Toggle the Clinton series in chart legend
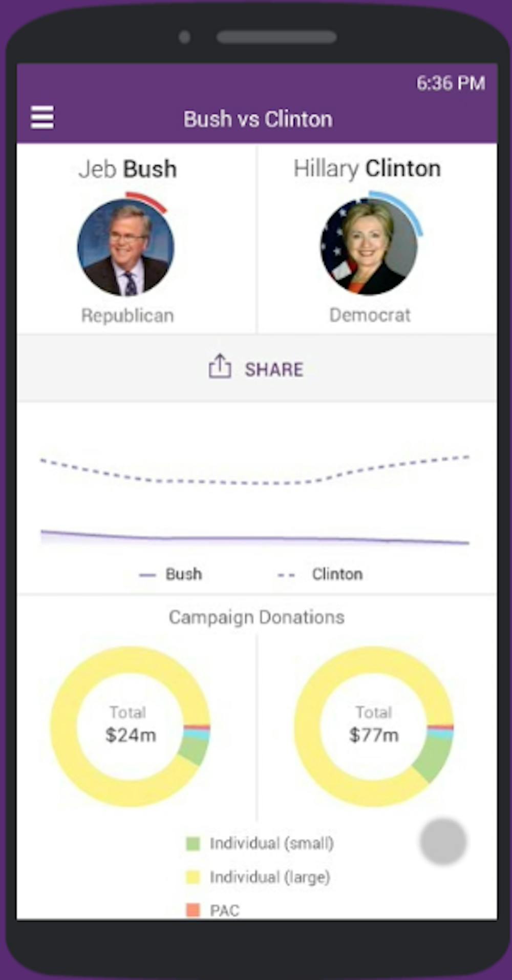 tap(322, 574)
